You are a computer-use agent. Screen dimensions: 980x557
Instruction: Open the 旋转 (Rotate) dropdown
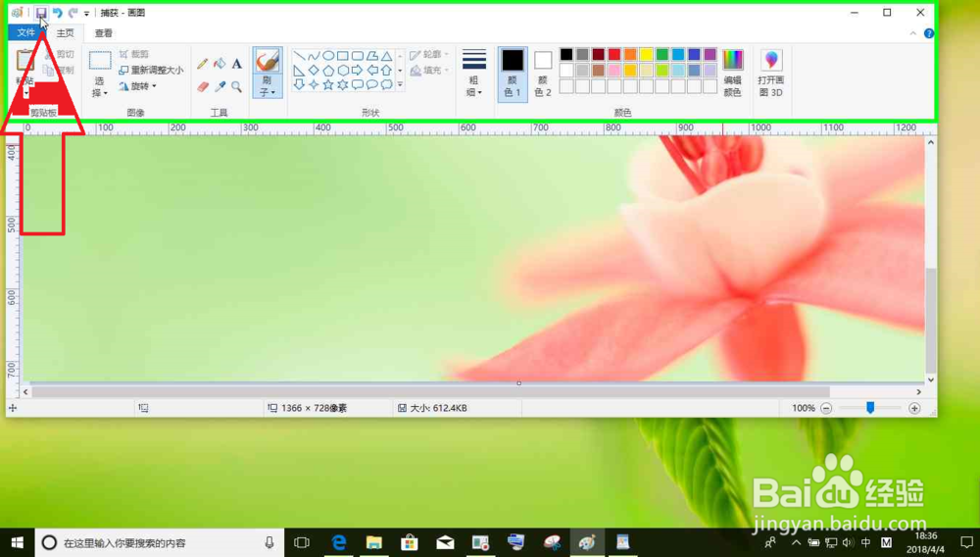coord(137,86)
